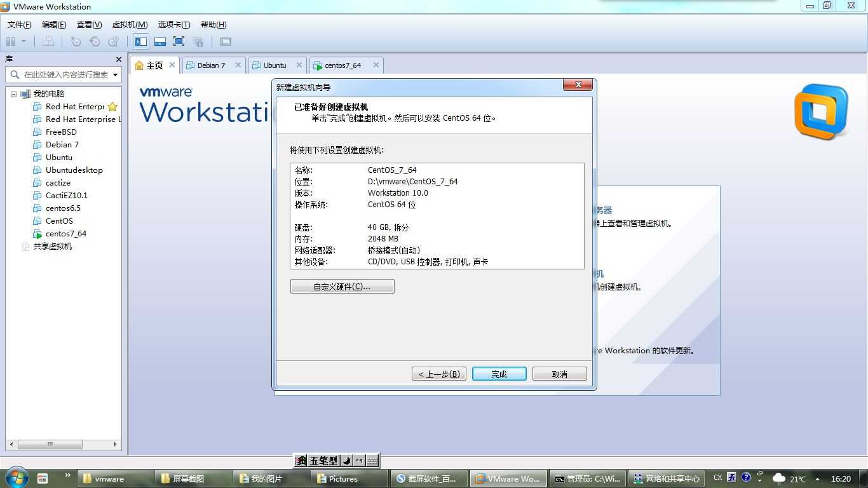Screen dimensions: 868x488
Task: Open the 选项卡(T) menu
Action: [174, 24]
